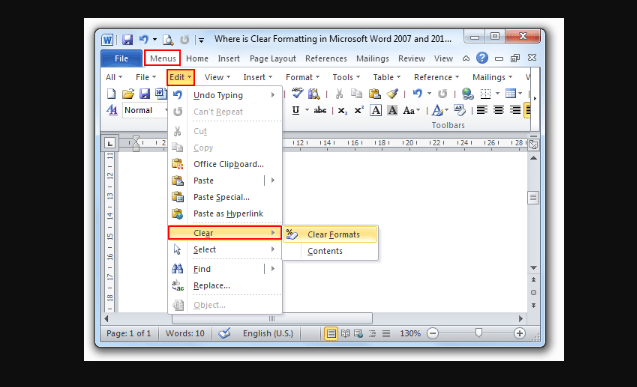Select the Format Painter brush icon
The height and width of the screenshot is (387, 637).
tap(392, 94)
